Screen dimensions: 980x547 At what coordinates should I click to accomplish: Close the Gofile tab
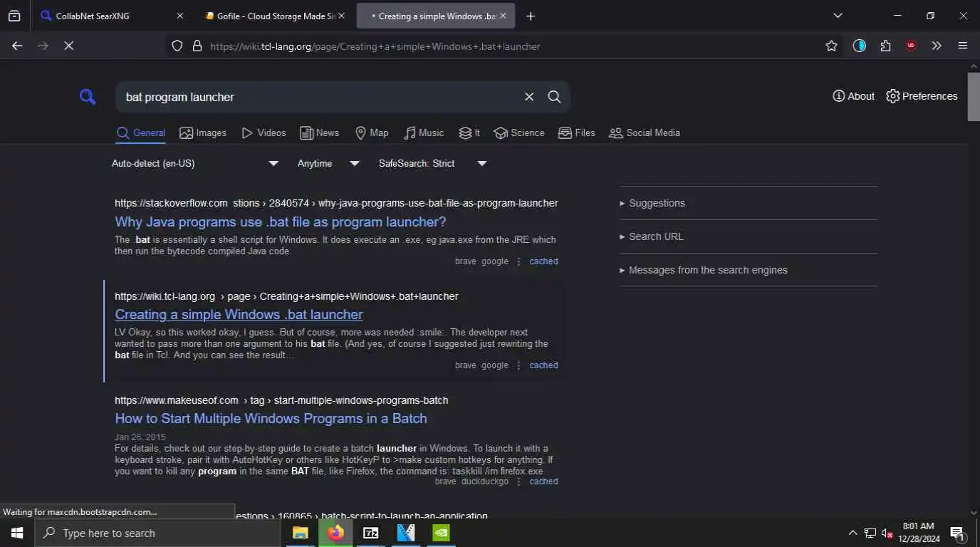coord(341,16)
